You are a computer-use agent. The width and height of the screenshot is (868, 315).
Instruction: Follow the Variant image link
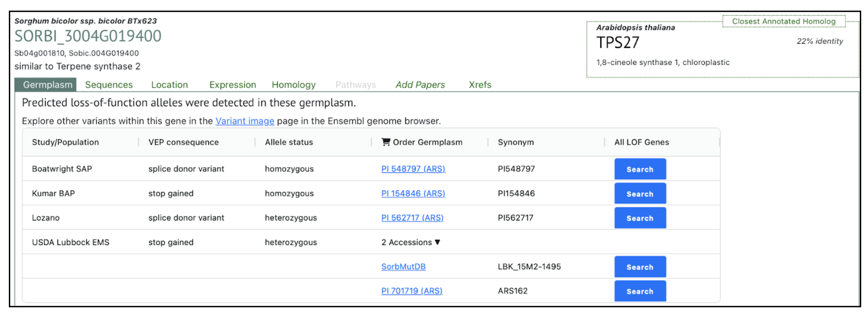point(244,121)
